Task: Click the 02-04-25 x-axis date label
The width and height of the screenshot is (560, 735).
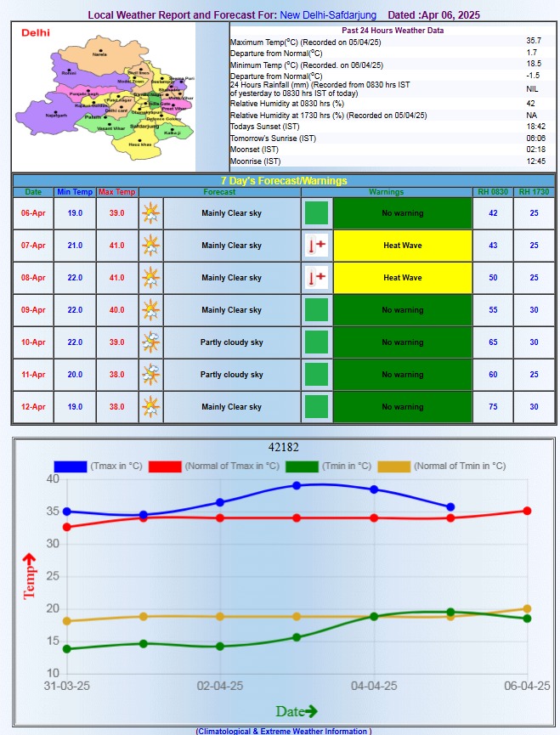Action: click(220, 687)
